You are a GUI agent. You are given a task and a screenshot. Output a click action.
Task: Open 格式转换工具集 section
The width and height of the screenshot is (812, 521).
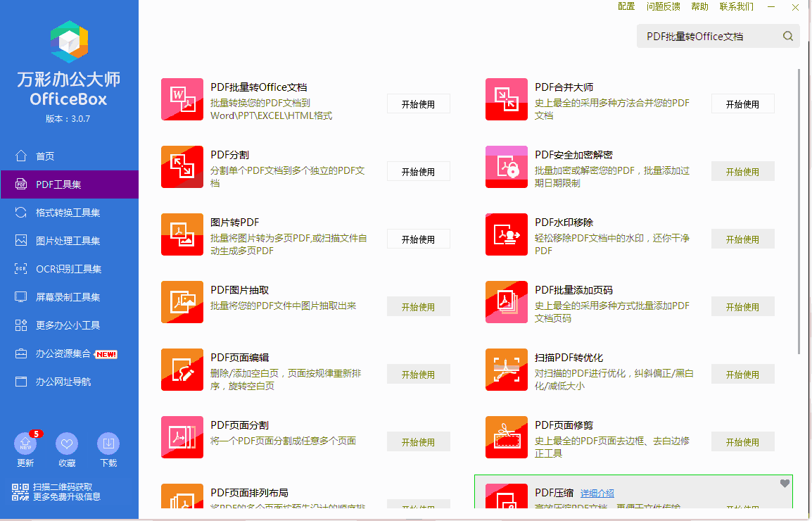[x=70, y=213]
